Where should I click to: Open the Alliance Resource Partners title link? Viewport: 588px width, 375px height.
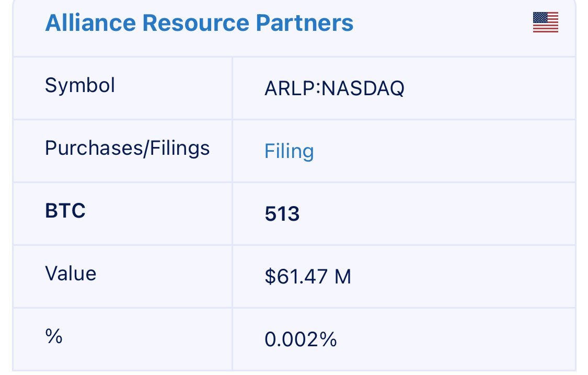199,22
